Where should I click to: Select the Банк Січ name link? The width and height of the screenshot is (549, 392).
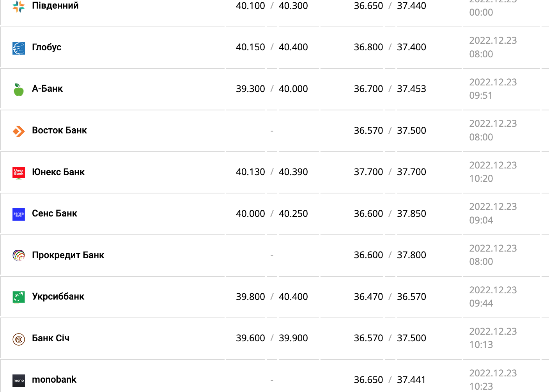pyautogui.click(x=51, y=338)
